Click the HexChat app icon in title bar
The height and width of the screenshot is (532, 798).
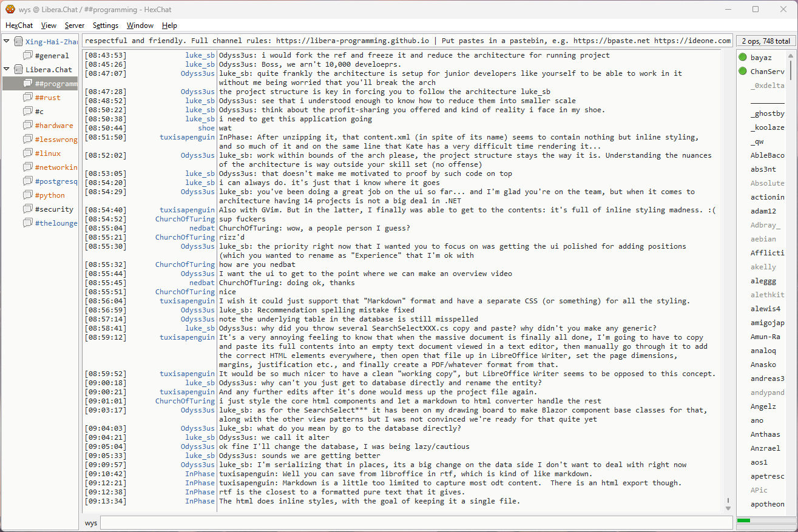click(x=10, y=9)
